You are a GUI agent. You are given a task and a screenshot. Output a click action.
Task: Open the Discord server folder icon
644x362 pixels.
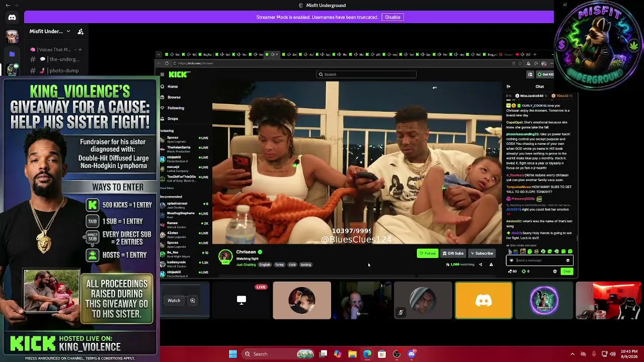[12, 53]
